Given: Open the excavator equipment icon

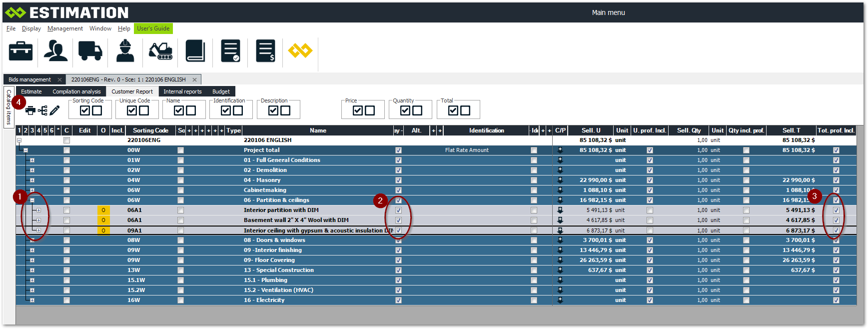Looking at the screenshot, I should click(160, 51).
